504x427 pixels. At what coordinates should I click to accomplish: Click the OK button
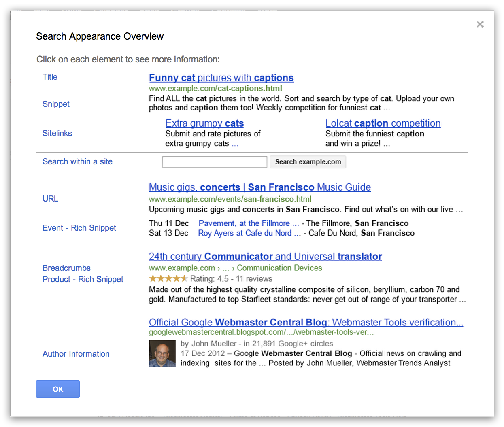pyautogui.click(x=58, y=389)
